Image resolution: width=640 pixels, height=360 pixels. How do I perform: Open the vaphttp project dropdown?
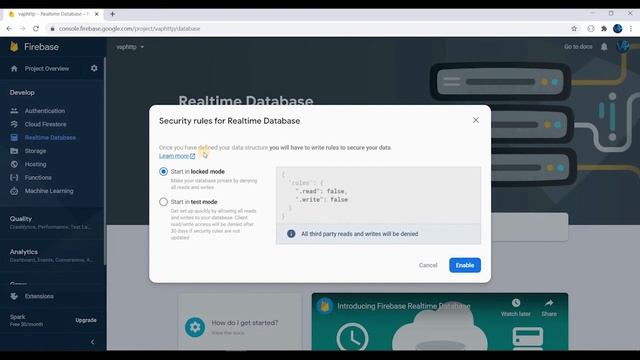click(x=130, y=47)
